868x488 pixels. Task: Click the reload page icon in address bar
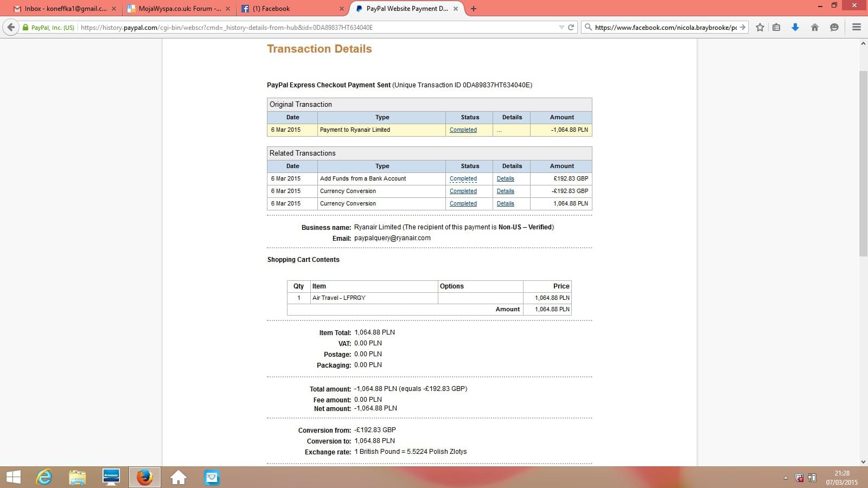571,27
